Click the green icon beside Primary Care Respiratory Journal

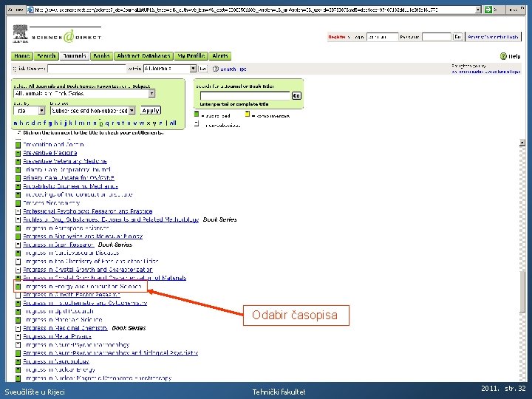click(18, 170)
